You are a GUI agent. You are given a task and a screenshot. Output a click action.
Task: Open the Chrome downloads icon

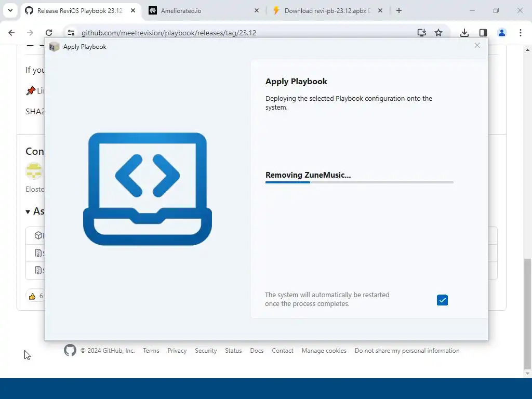point(464,33)
